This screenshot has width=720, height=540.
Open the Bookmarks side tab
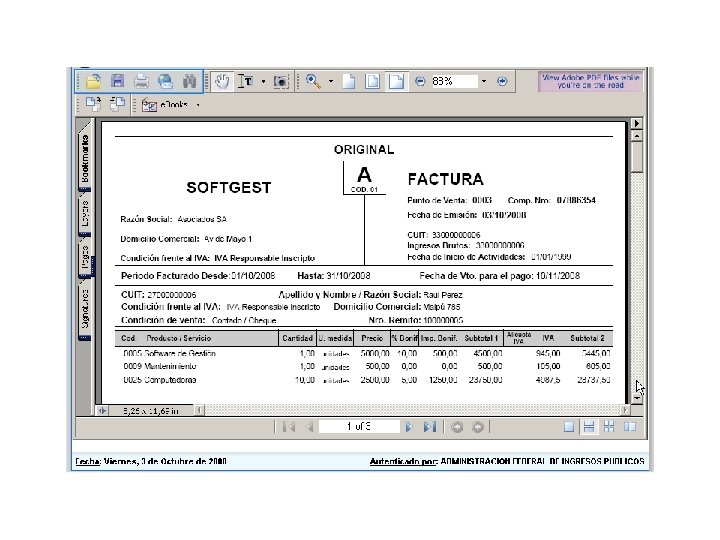(x=85, y=158)
